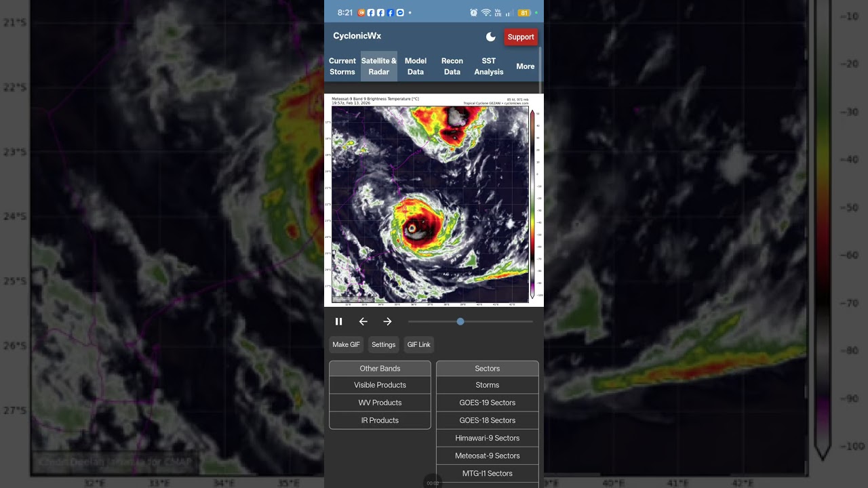
Task: Step back one frame with left arrow
Action: point(363,322)
